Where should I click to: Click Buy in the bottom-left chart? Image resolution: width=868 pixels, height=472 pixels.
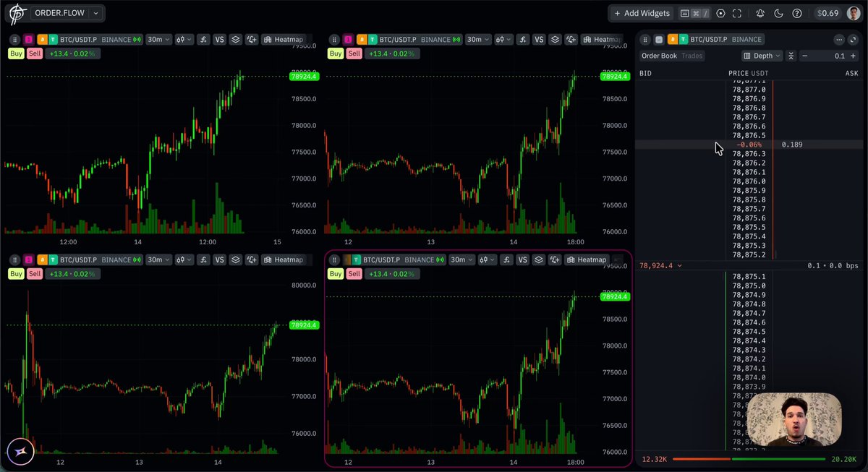tap(15, 274)
